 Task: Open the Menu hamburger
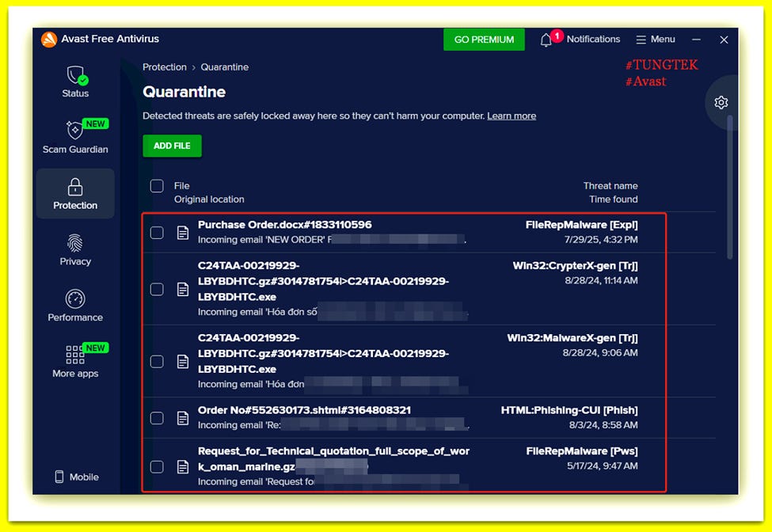tap(656, 40)
